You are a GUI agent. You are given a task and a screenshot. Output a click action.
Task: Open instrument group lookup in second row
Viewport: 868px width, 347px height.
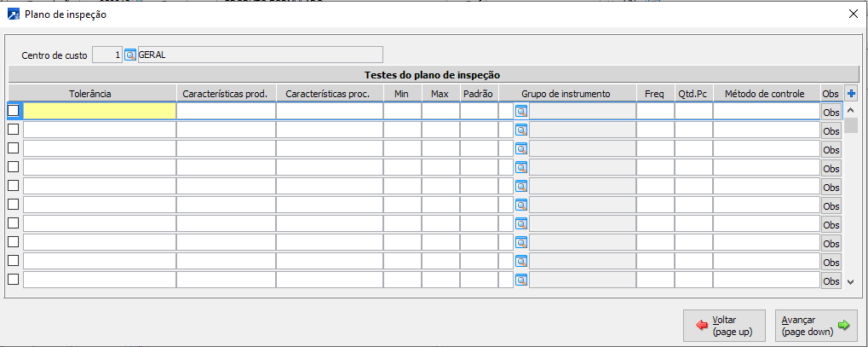pyautogui.click(x=521, y=130)
